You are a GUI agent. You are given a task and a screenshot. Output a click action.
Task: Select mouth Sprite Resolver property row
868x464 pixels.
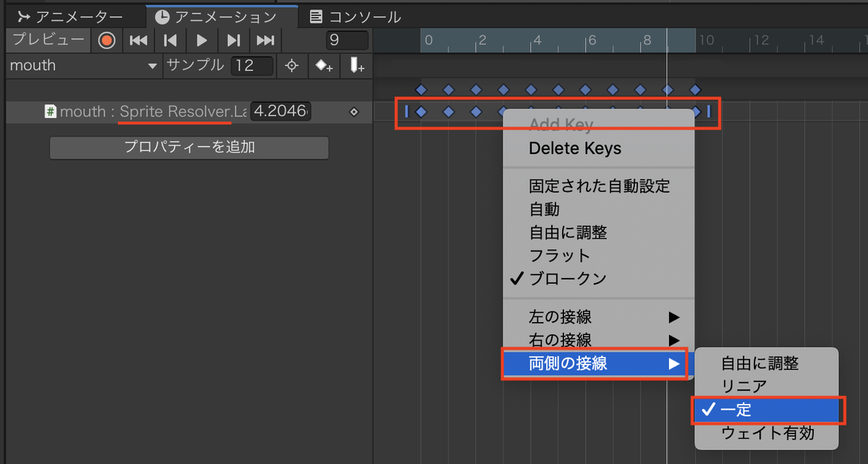point(188,112)
